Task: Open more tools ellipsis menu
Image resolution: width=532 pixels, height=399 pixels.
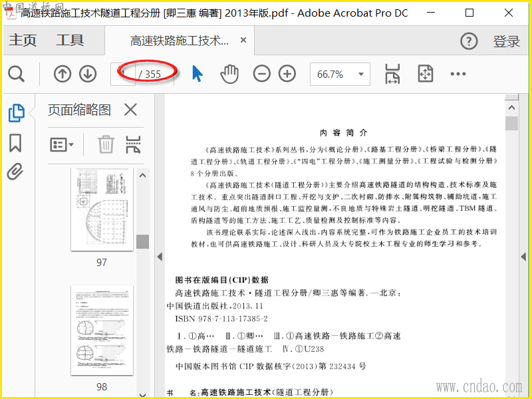Action: 458,74
